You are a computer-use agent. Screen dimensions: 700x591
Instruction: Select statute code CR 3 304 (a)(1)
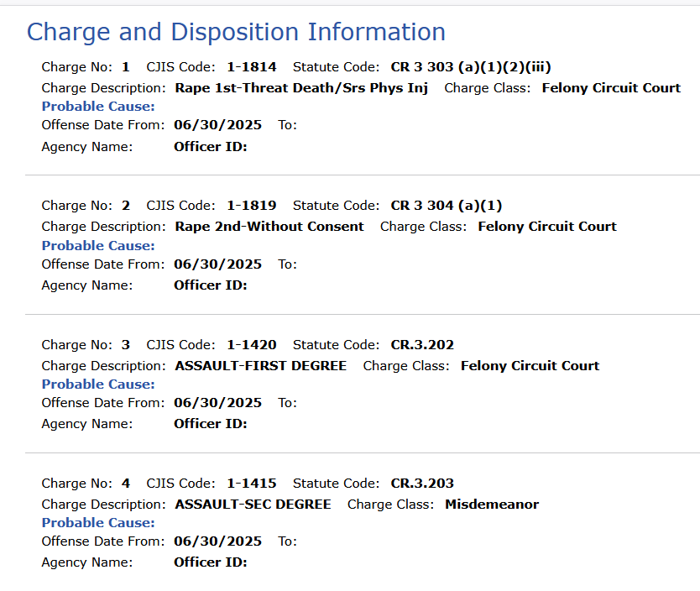(x=447, y=206)
